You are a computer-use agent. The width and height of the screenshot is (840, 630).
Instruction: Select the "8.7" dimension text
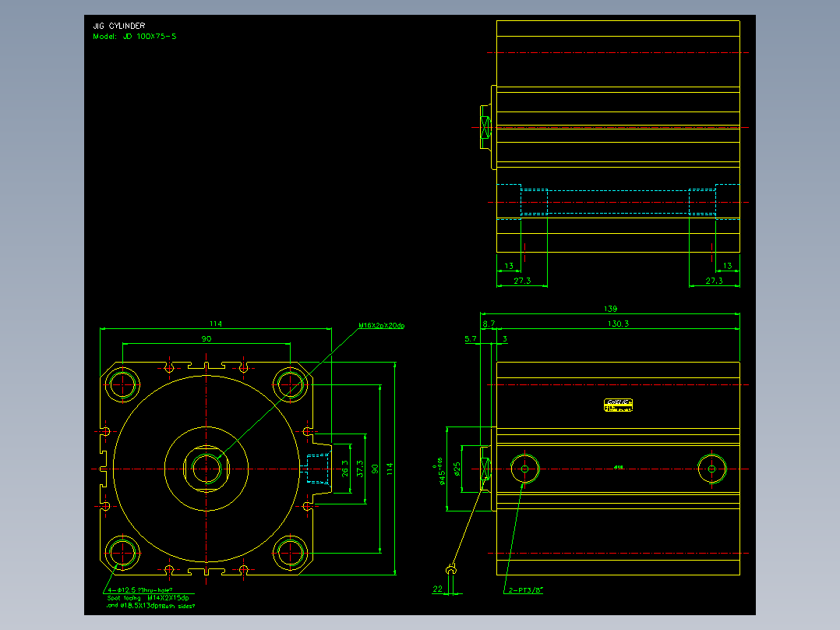[489, 324]
